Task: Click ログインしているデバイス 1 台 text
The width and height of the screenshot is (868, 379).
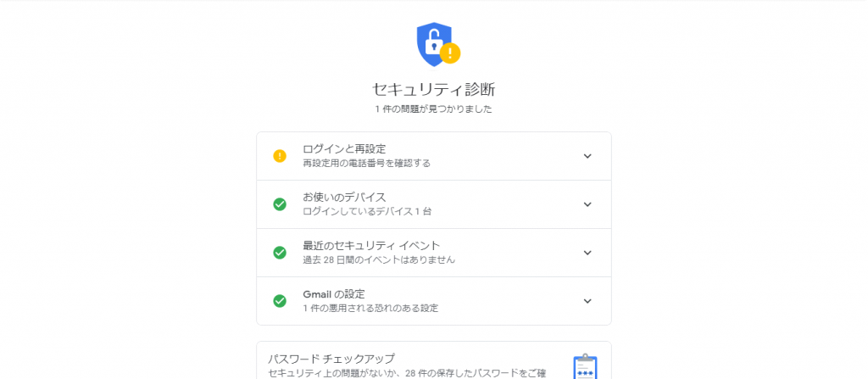Action: (x=367, y=212)
